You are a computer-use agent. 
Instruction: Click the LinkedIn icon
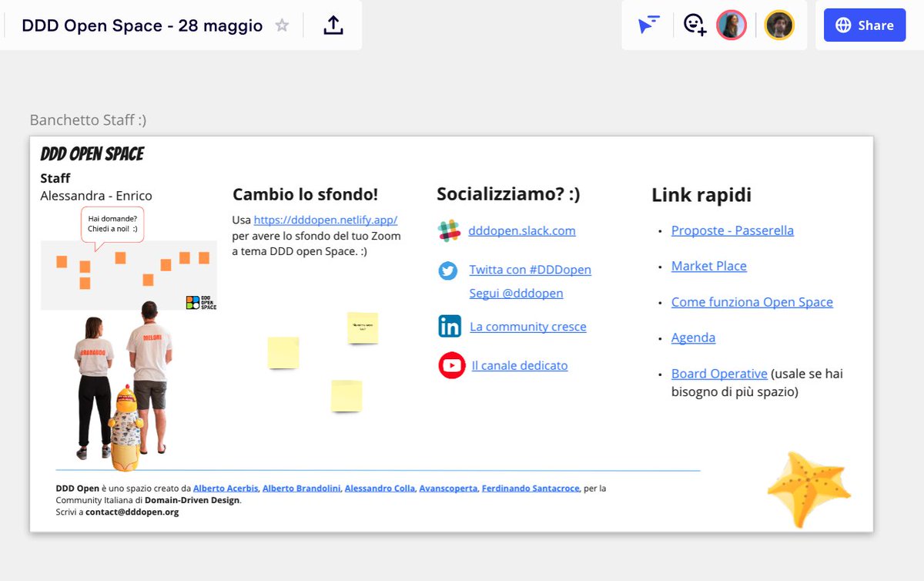(450, 326)
